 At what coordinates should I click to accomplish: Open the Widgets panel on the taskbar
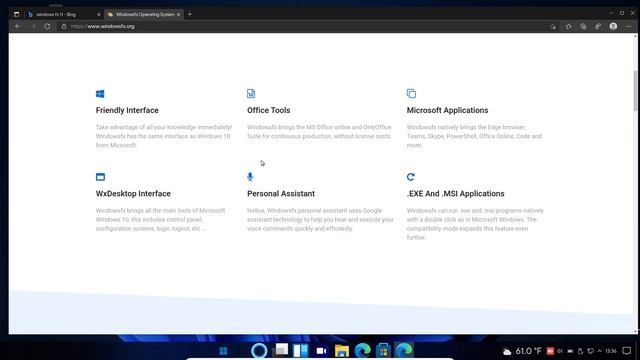[x=301, y=351]
